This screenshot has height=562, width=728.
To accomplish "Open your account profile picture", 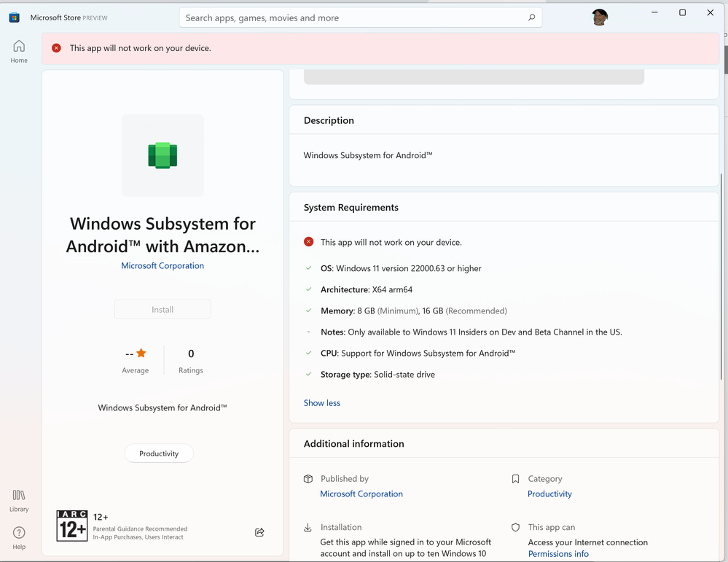I will pos(599,17).
